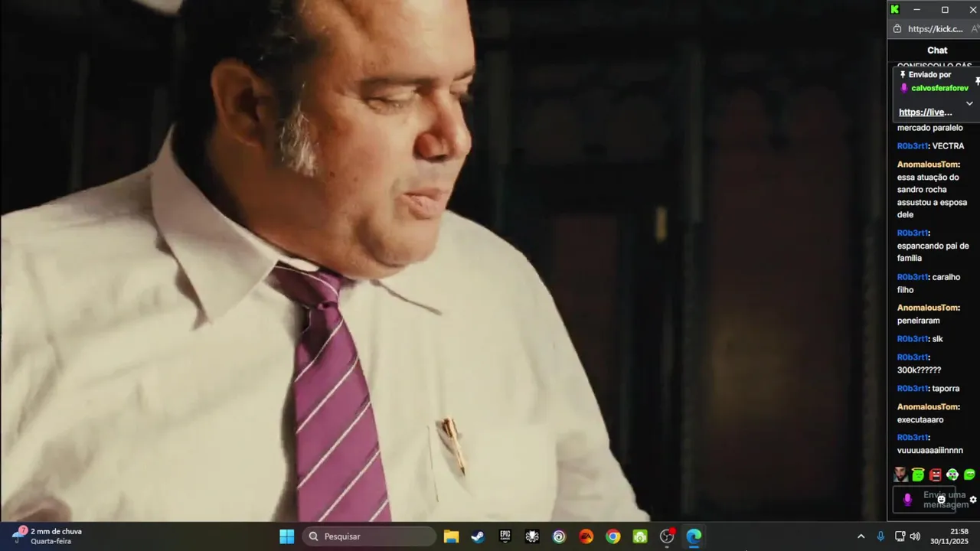
Task: Click the streamer face emote
Action: [900, 474]
